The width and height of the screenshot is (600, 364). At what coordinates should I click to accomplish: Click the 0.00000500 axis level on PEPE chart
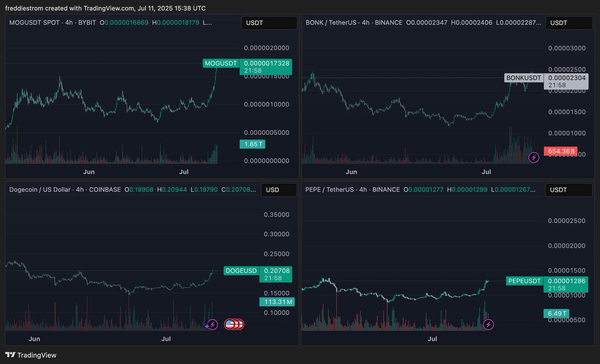click(x=567, y=320)
